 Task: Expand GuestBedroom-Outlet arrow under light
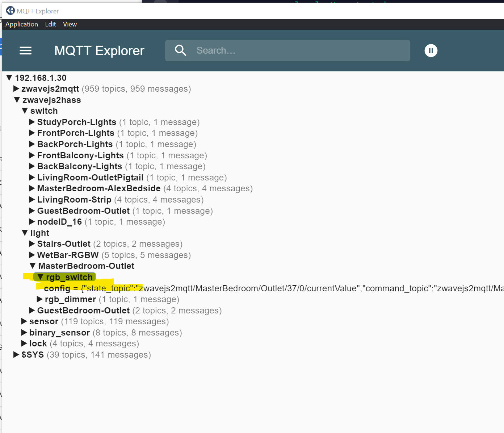[x=32, y=311]
